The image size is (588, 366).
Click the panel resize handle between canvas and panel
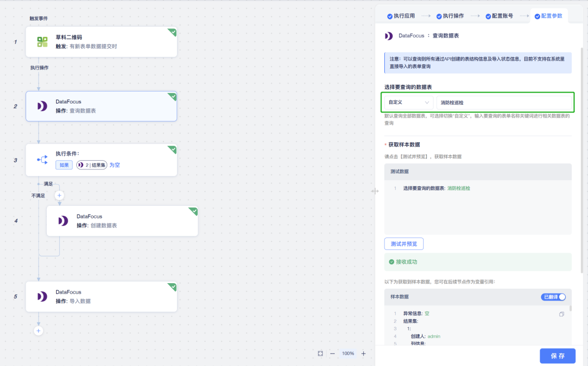pos(375,191)
